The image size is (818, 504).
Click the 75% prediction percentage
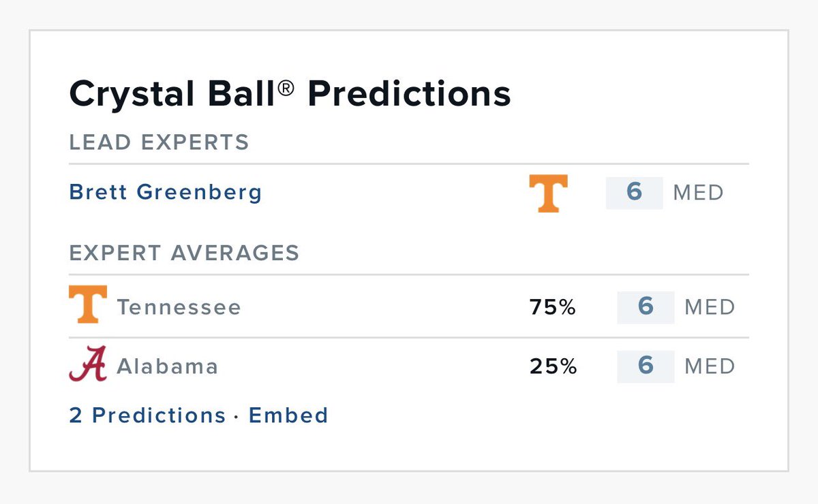[553, 308]
